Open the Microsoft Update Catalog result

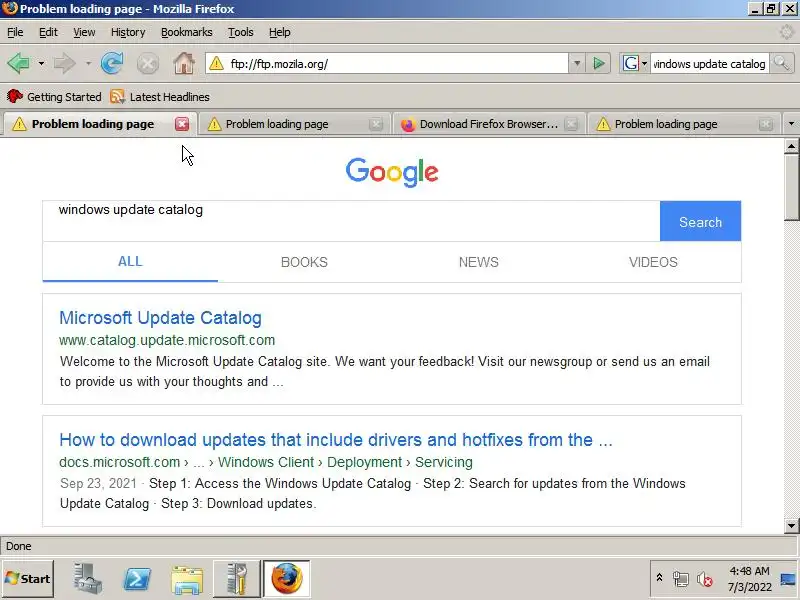[160, 318]
